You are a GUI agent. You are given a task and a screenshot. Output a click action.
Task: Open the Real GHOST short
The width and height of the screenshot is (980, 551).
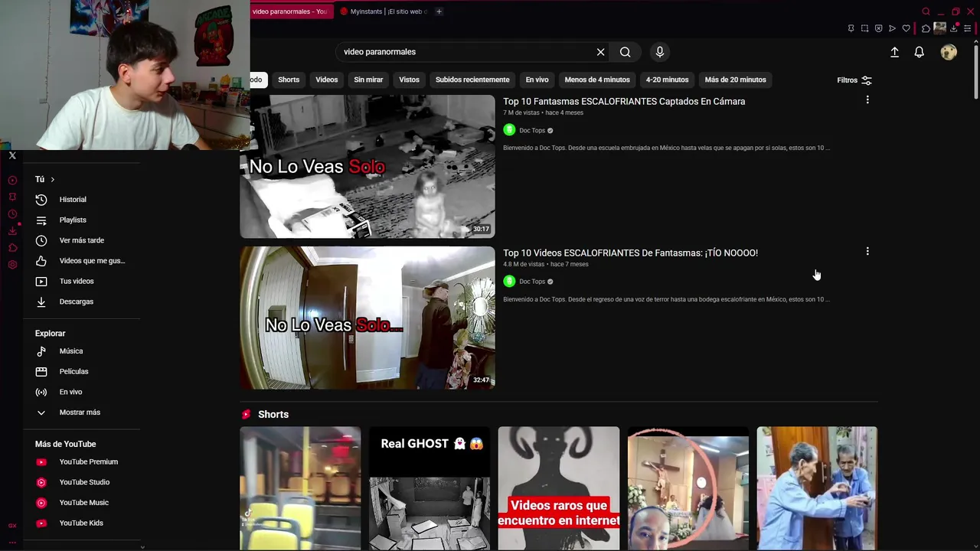coord(430,488)
